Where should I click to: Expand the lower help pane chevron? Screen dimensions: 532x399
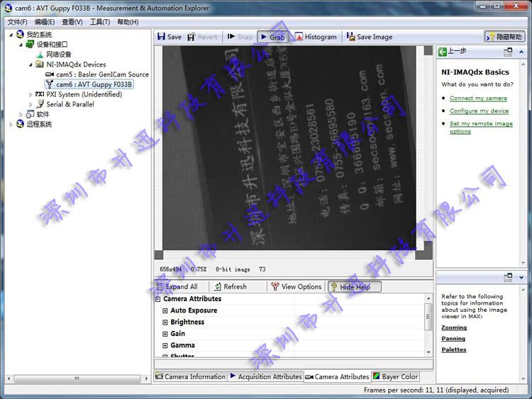coord(521,277)
